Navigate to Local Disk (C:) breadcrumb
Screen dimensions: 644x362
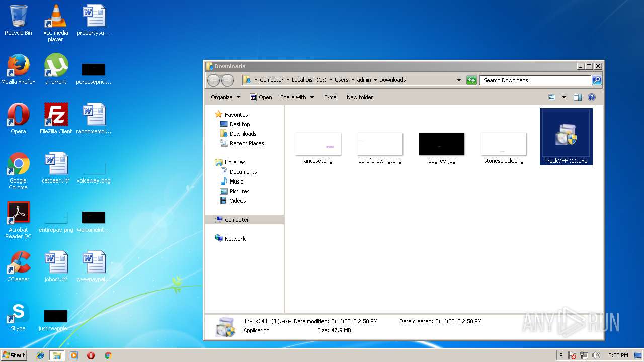(x=309, y=80)
